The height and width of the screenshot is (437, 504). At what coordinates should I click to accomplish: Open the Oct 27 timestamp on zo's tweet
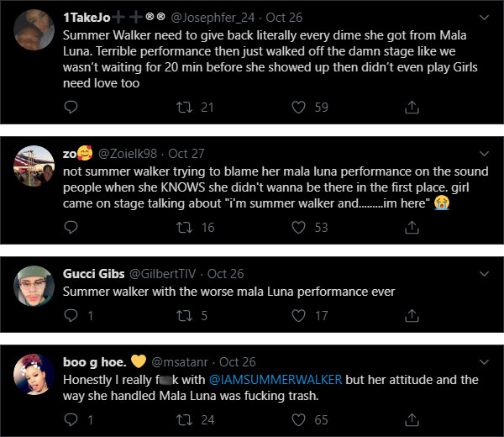click(186, 154)
